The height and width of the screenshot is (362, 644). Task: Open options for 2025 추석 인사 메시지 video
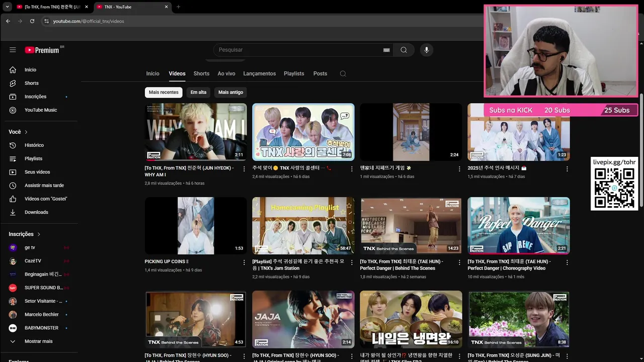click(x=567, y=169)
